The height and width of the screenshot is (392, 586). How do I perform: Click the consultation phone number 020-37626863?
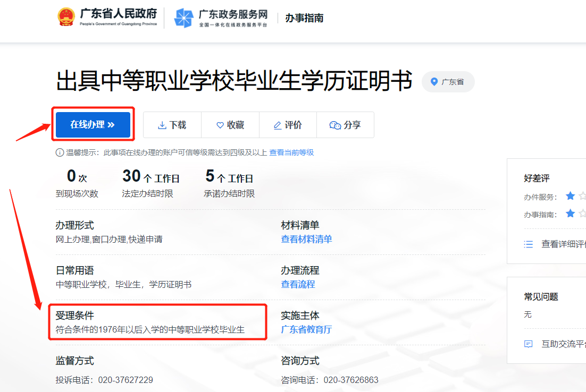(x=352, y=380)
